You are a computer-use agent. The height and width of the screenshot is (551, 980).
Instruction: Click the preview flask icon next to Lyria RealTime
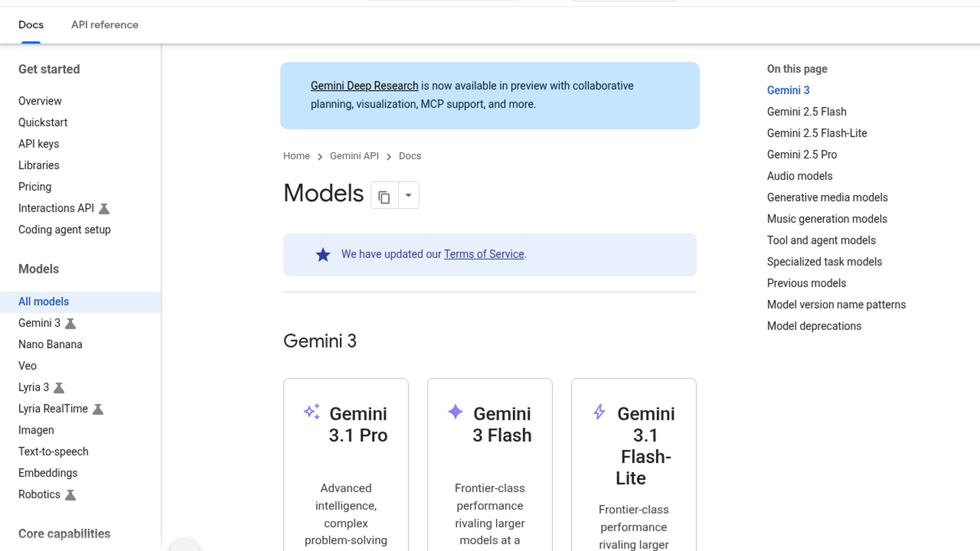pyautogui.click(x=98, y=409)
